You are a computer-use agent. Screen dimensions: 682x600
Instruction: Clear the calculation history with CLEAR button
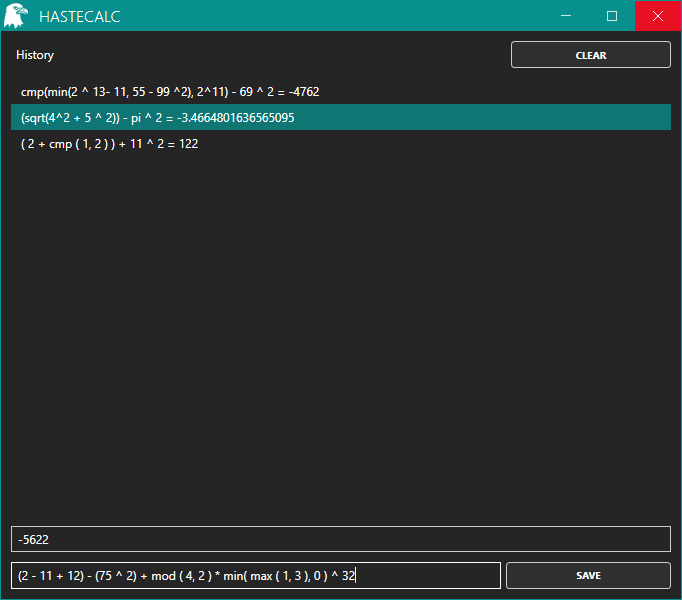pos(591,55)
